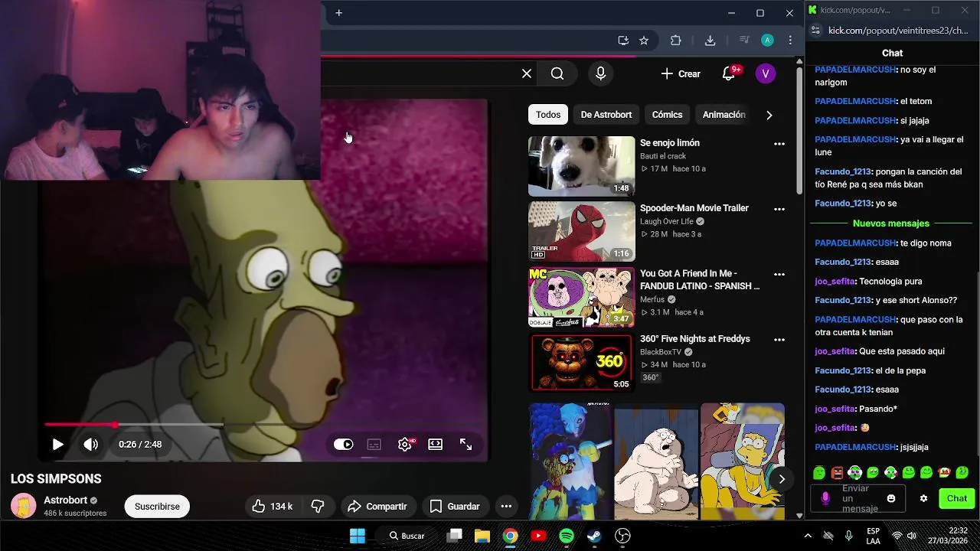The image size is (980, 551).
Task: Clear the YouTube search box with X
Action: [x=527, y=73]
